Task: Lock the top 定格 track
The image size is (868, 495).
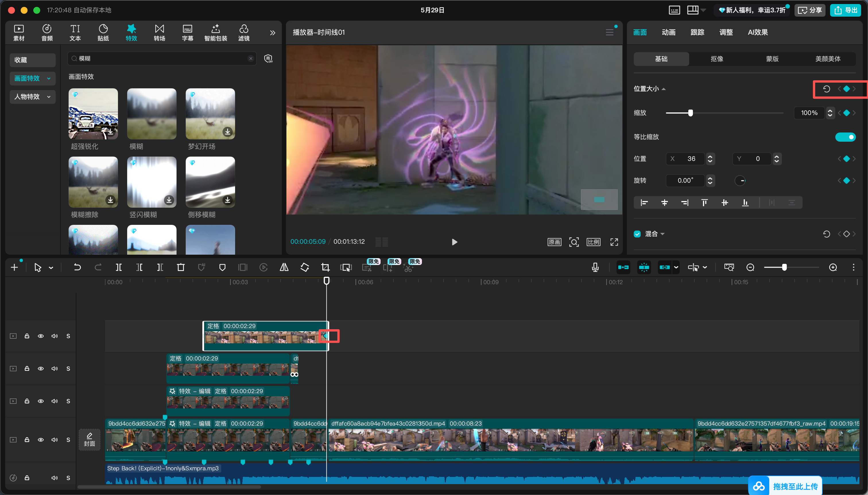Action: click(x=27, y=336)
